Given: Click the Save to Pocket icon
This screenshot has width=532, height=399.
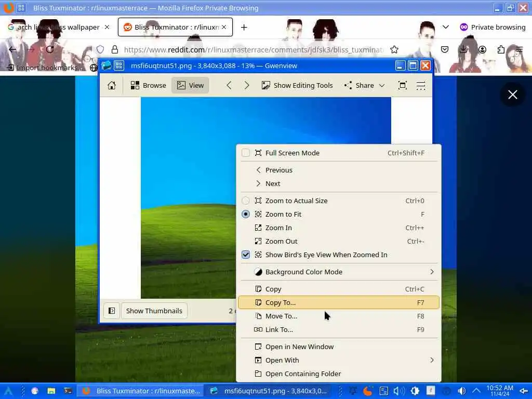Looking at the screenshot, I should pos(445,49).
